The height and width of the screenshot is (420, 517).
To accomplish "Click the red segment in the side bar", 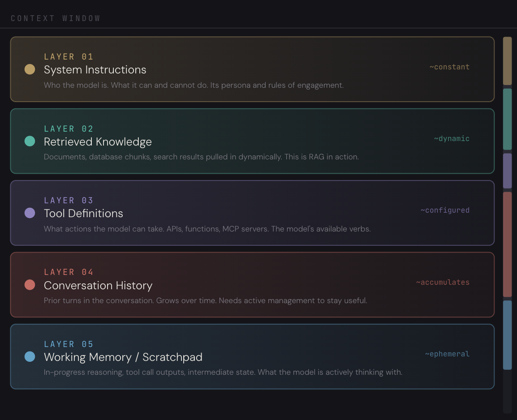I will [x=507, y=244].
